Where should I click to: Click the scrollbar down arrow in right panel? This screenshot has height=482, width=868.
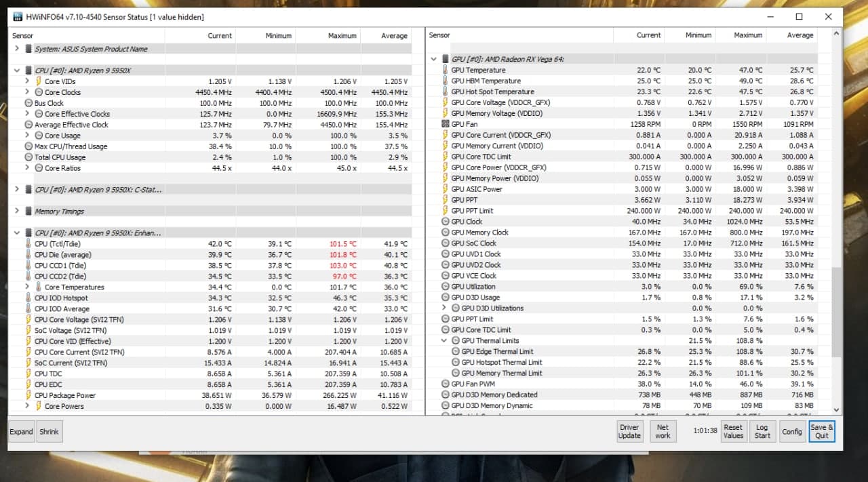pyautogui.click(x=836, y=409)
